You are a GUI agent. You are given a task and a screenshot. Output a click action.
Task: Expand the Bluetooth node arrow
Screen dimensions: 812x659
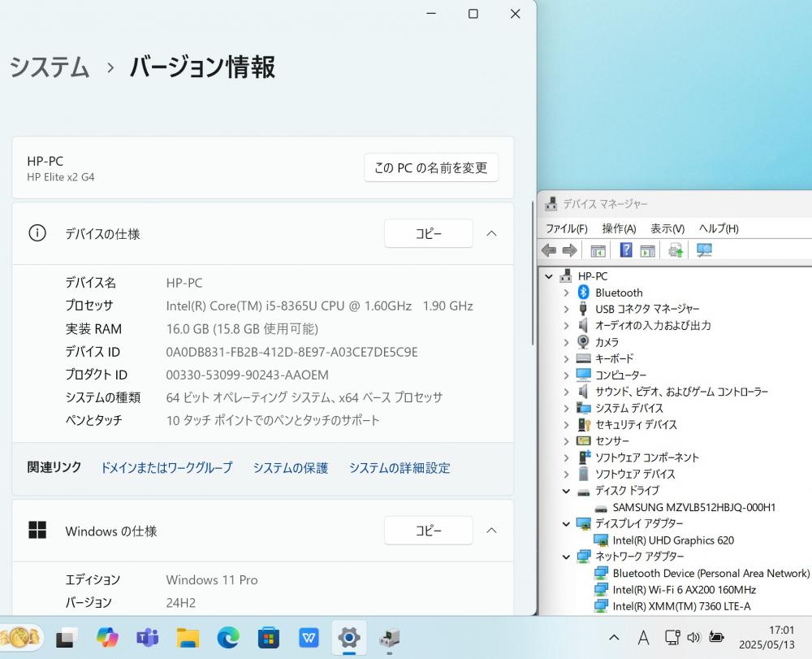point(566,293)
